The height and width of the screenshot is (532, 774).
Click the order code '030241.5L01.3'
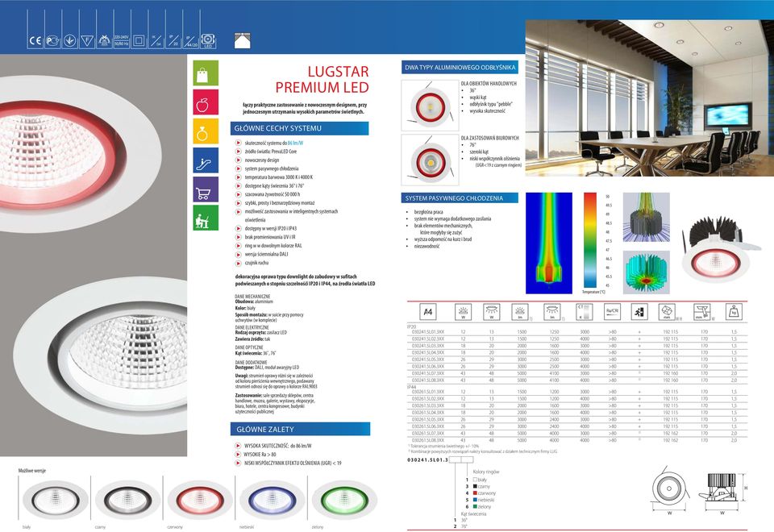coord(427,459)
